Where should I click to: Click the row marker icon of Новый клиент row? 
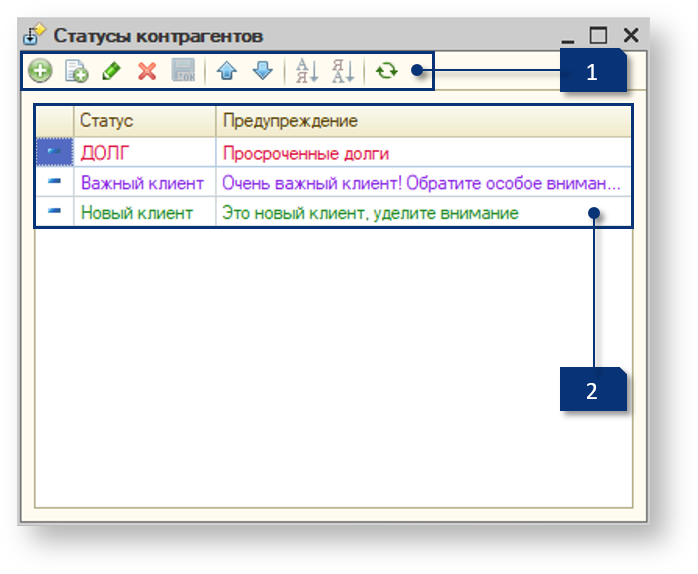(54, 211)
